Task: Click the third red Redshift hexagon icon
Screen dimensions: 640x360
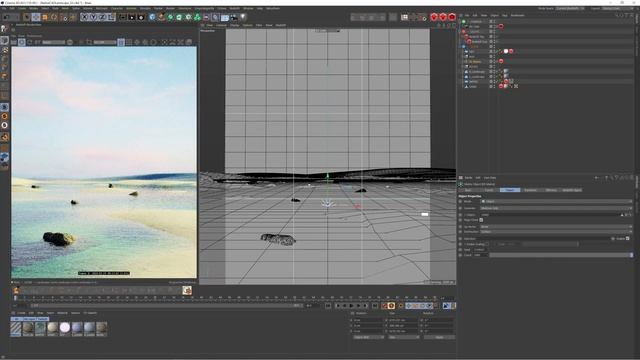Action: point(452,17)
